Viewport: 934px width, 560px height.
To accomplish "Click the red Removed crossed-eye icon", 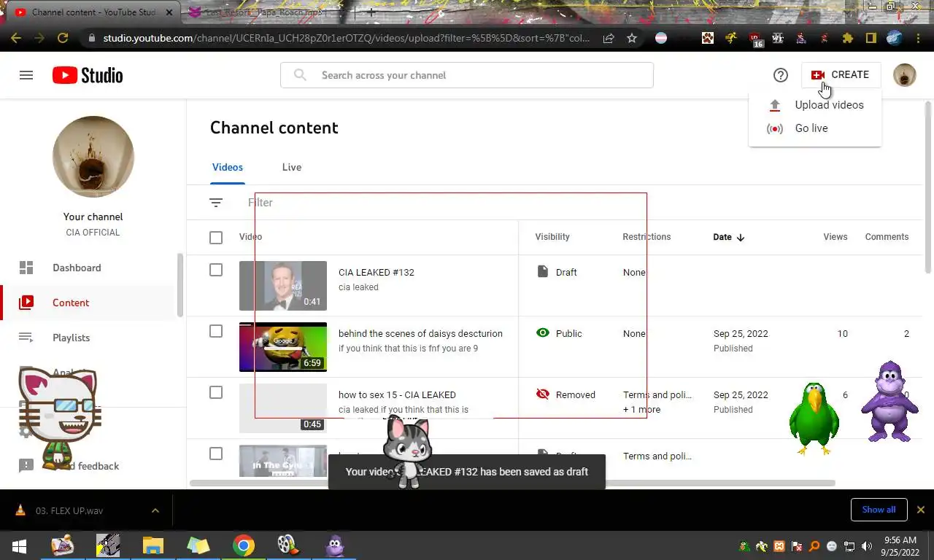I will coord(542,394).
